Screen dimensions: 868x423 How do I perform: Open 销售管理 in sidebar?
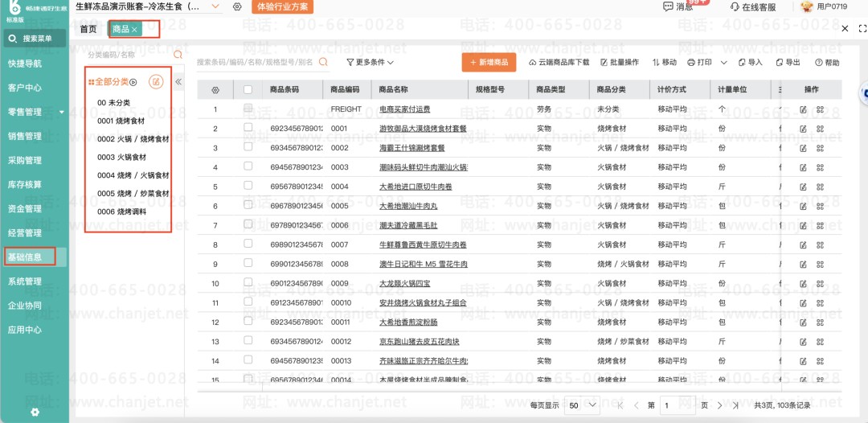click(x=25, y=136)
